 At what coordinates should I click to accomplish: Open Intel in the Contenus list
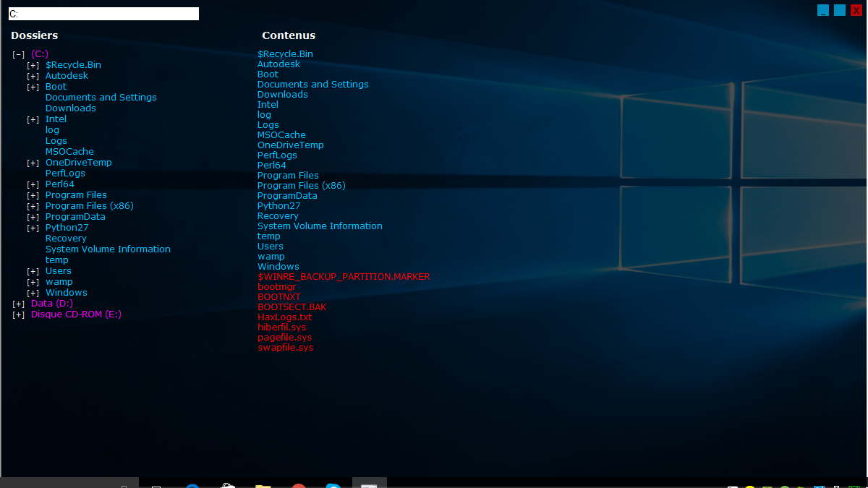coord(268,105)
